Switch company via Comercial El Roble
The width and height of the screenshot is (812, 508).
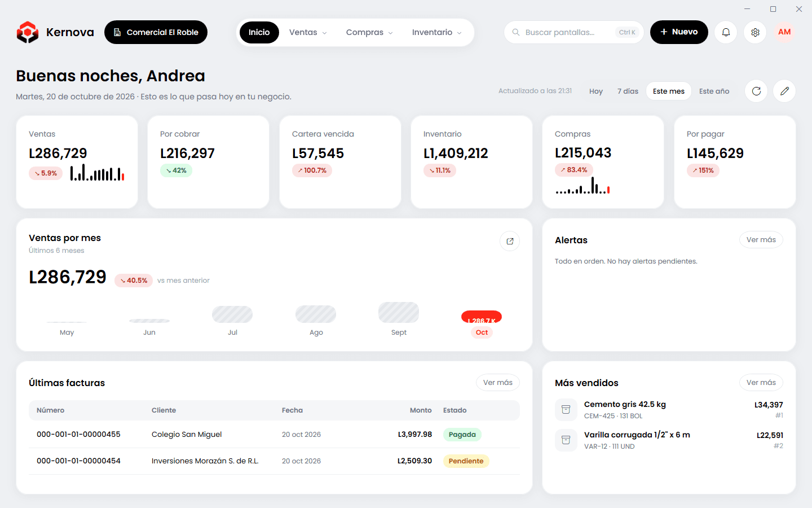tap(156, 32)
